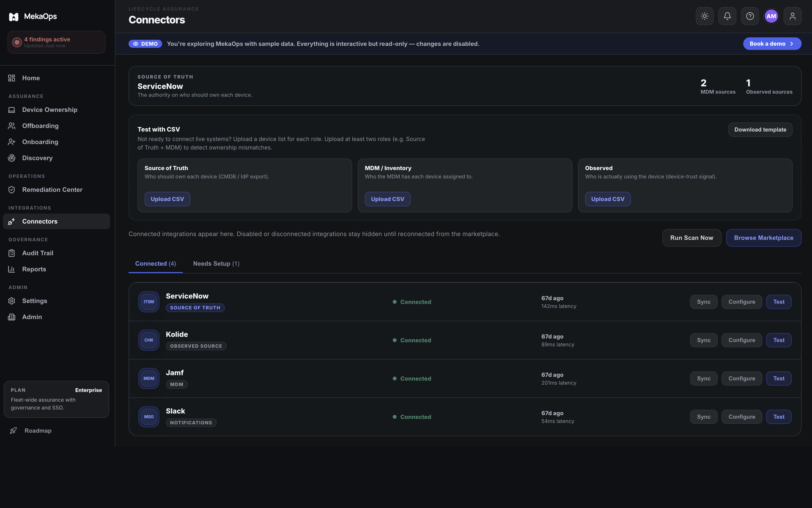Click Run Scan Now
This screenshot has width=812, height=508.
(691, 238)
